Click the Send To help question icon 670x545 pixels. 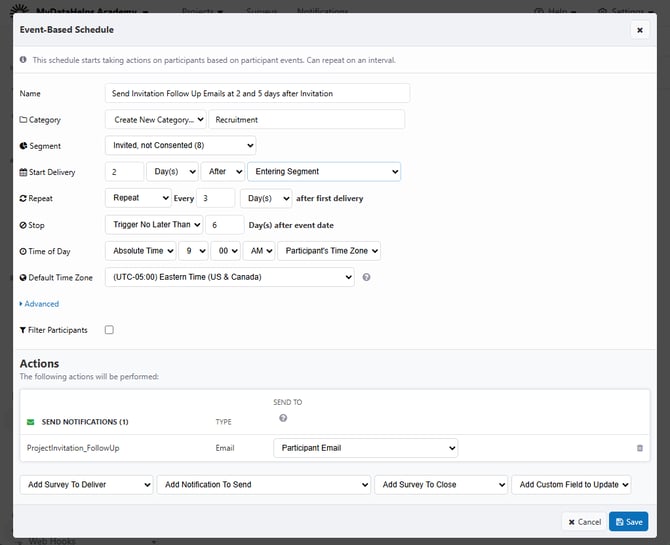tap(283, 418)
